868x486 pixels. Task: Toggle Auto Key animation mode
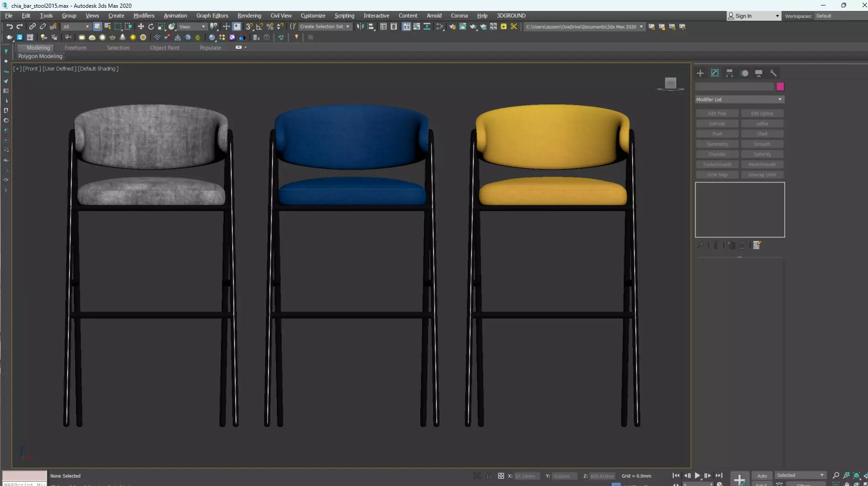[762, 476]
